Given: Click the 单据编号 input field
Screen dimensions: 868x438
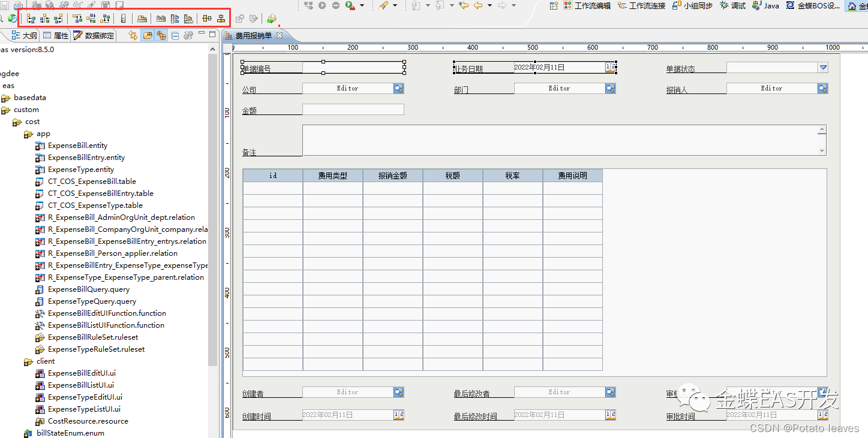Looking at the screenshot, I should pyautogui.click(x=353, y=68).
